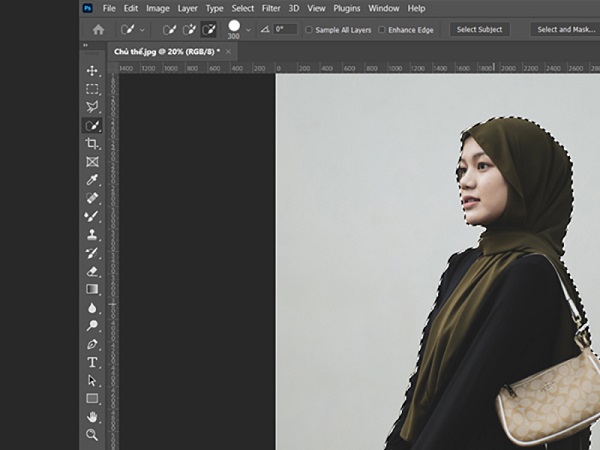Viewport: 600px width, 450px height.
Task: Choose New Selection mode in options bar
Action: (x=169, y=29)
